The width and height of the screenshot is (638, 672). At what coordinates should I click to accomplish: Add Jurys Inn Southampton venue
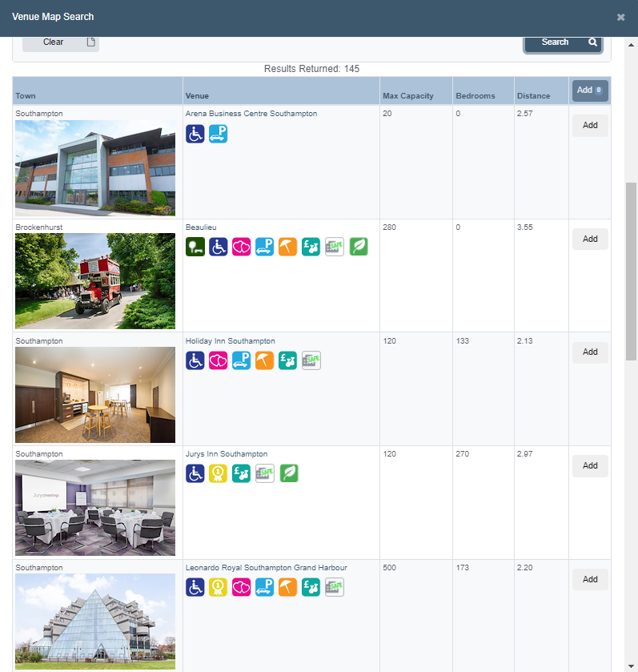pyautogui.click(x=590, y=466)
